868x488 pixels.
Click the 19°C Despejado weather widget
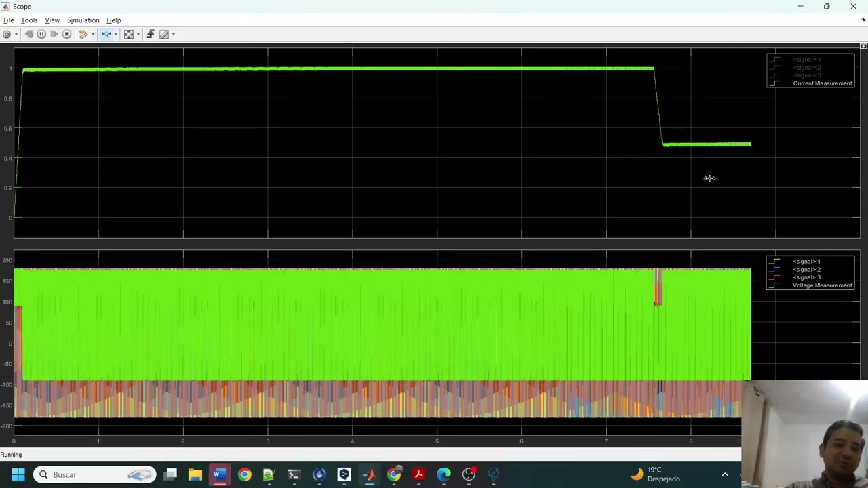coord(656,474)
